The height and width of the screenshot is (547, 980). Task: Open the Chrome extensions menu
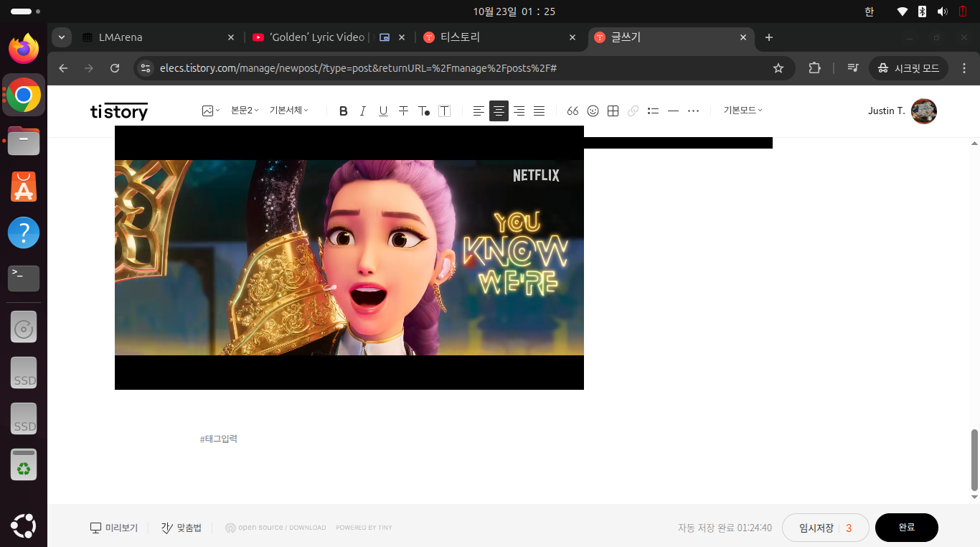(814, 68)
